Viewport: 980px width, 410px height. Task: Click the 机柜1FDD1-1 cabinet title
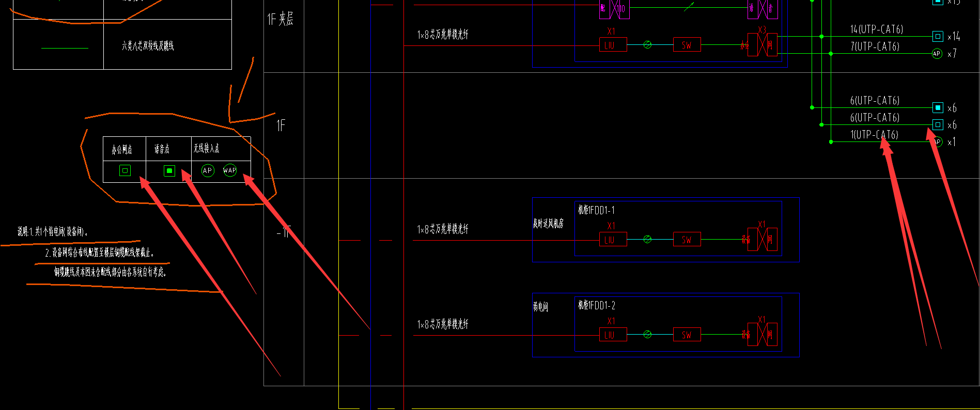(597, 210)
